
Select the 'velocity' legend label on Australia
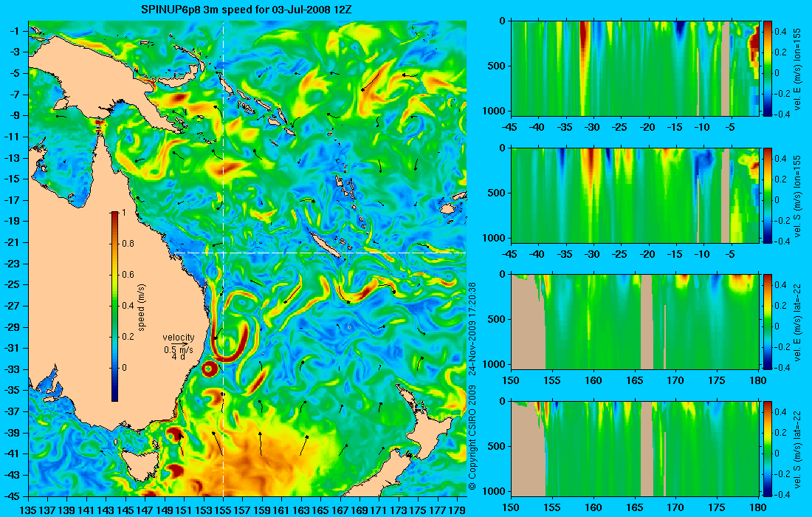pos(178,338)
